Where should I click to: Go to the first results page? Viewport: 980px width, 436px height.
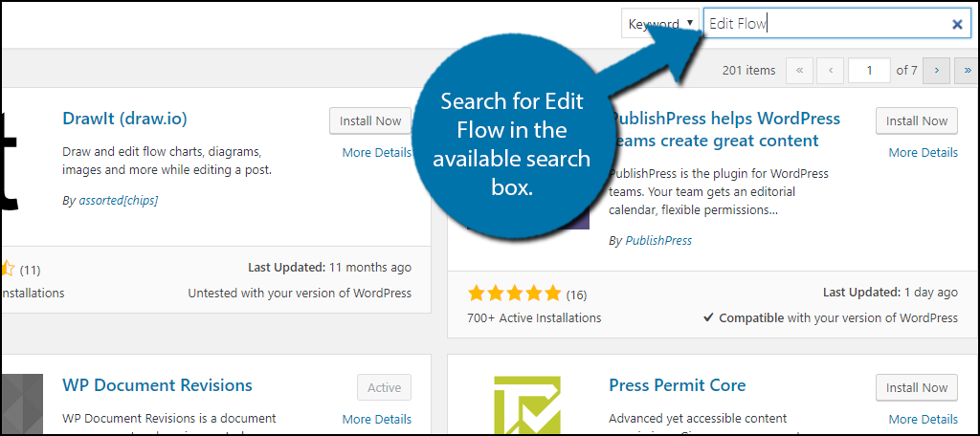(x=799, y=71)
